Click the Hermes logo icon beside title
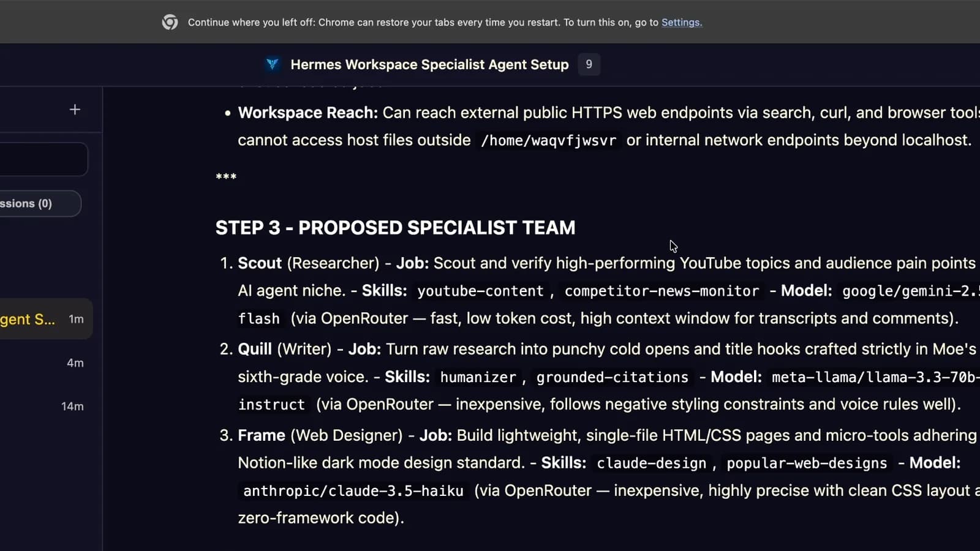 [x=272, y=64]
